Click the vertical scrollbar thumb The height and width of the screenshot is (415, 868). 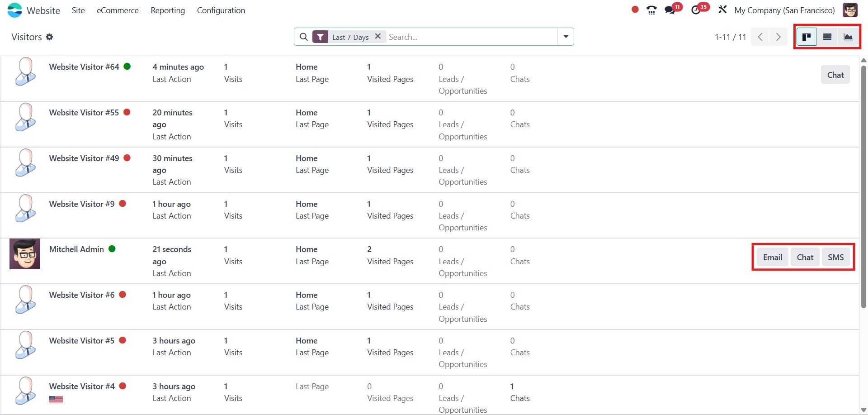click(x=863, y=186)
